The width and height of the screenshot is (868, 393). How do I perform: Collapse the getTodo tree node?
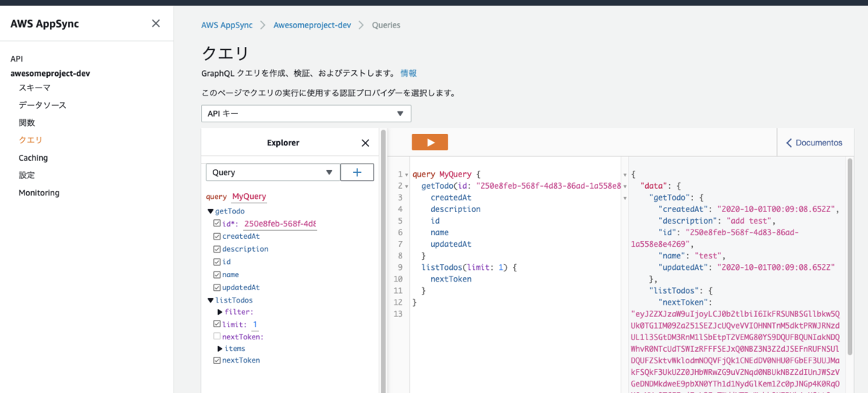tap(211, 211)
